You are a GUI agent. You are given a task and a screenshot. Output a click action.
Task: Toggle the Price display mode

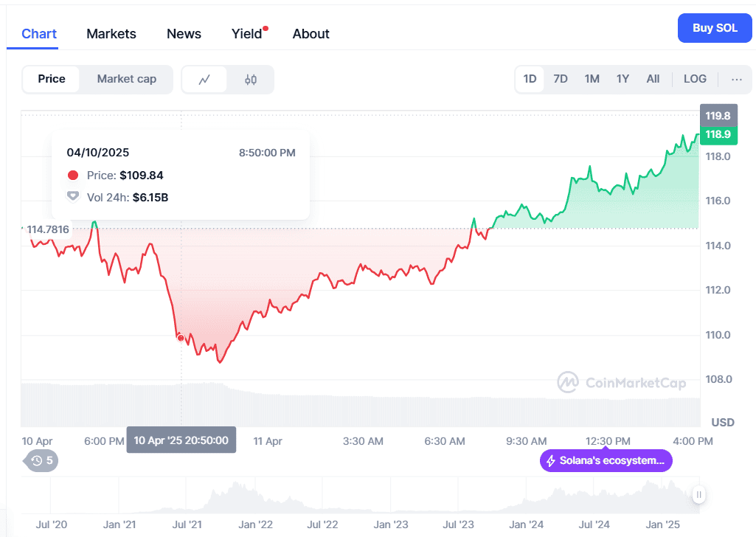point(52,79)
